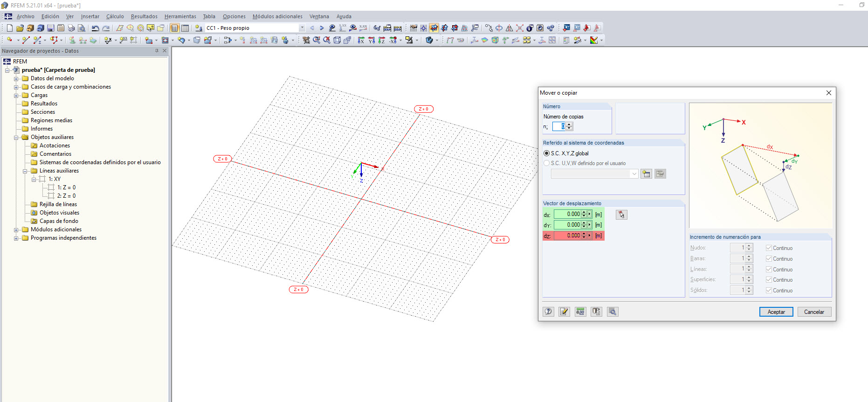Screen dimensions: 868x402
Task: Toggle Continuo checkbox for Sólidos
Action: click(x=769, y=291)
